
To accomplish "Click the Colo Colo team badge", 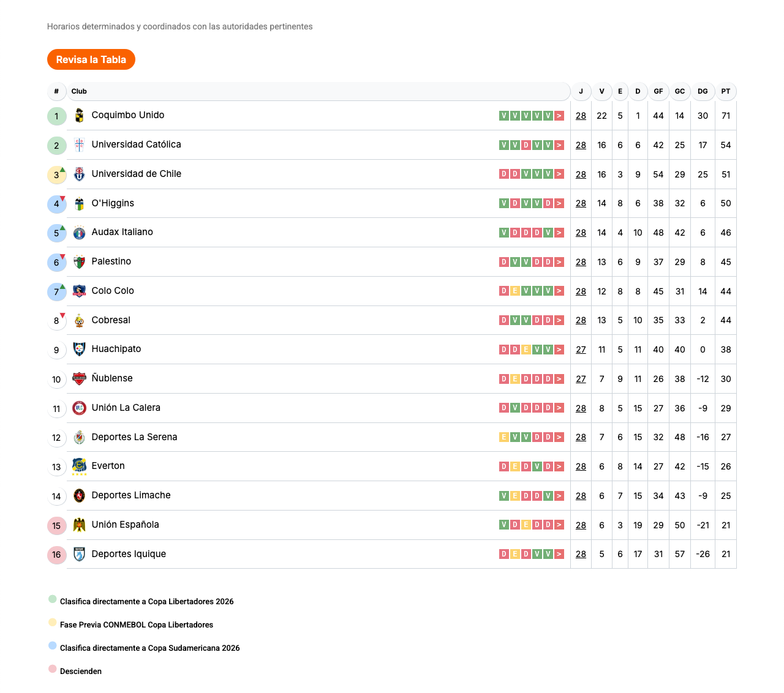I will [x=79, y=291].
